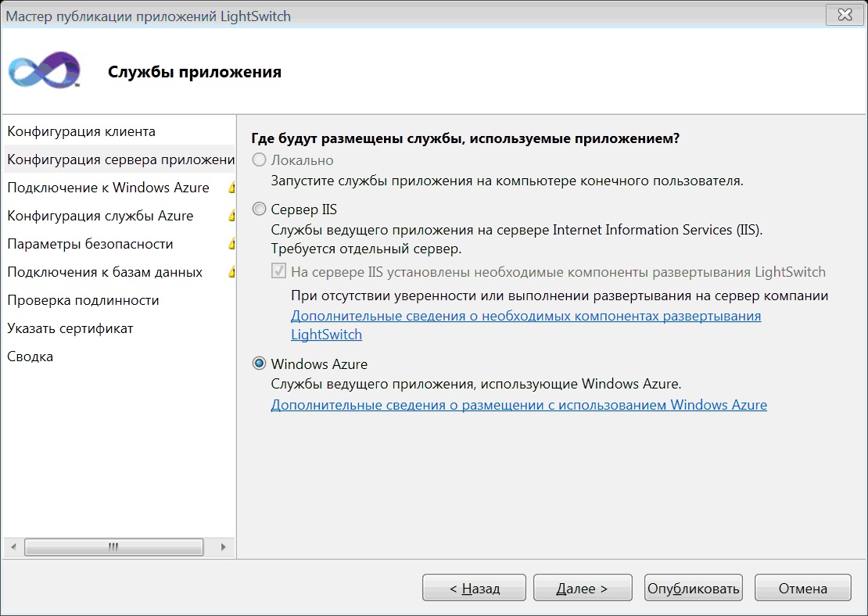Click description of services using Windows Azure
This screenshot has width=868, height=616.
point(476,384)
